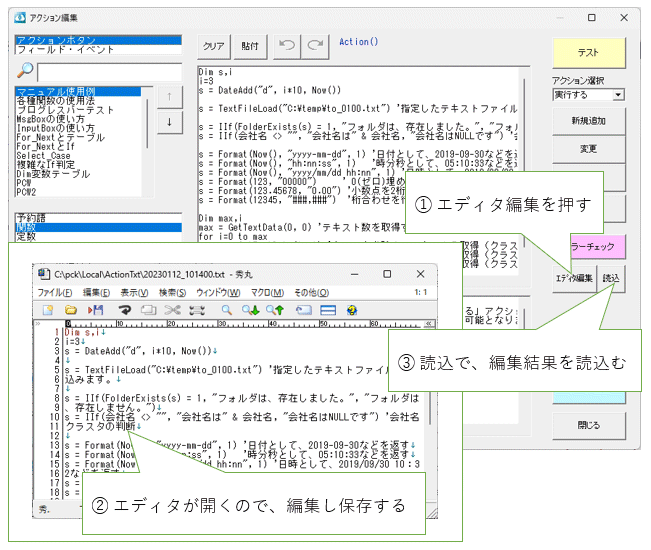Create new file in Hidemaru toolbar
The width and height of the screenshot is (651, 550).
[48, 310]
